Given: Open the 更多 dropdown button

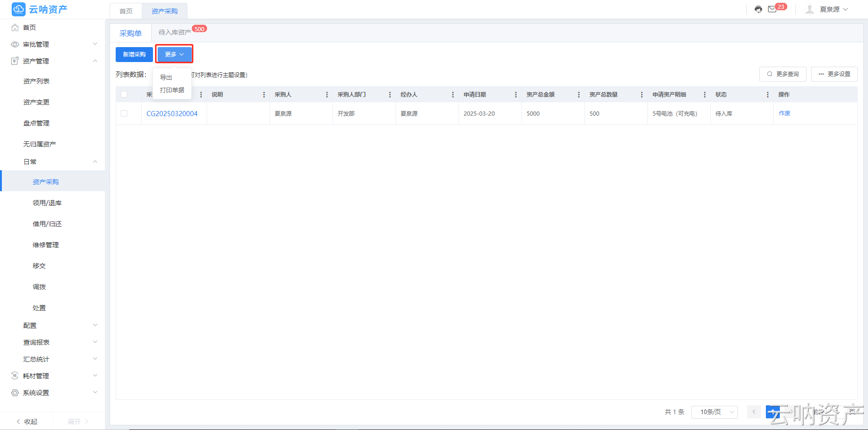Looking at the screenshot, I should point(174,55).
